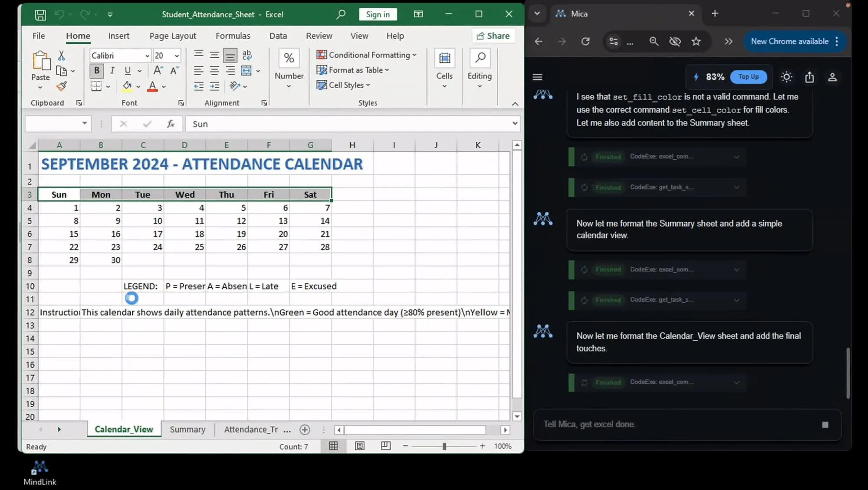Screen dimensions: 868x490
Task: Click the Wrap Text icon
Action: (x=247, y=55)
